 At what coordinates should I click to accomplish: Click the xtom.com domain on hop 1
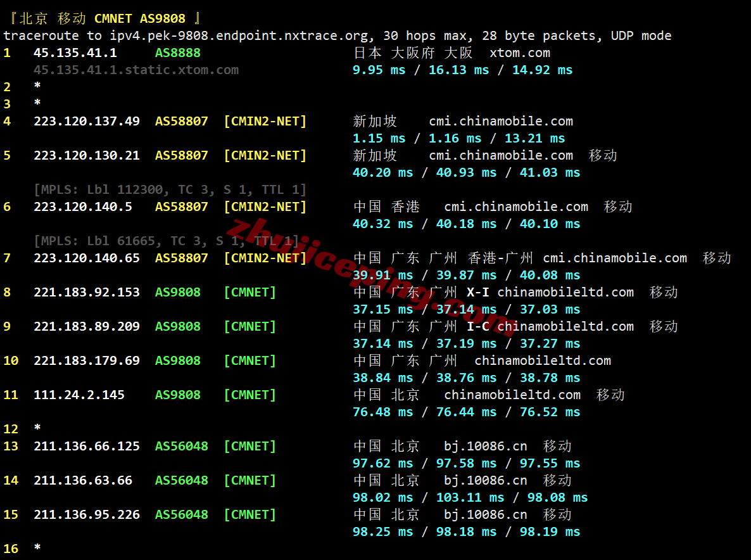coord(520,53)
